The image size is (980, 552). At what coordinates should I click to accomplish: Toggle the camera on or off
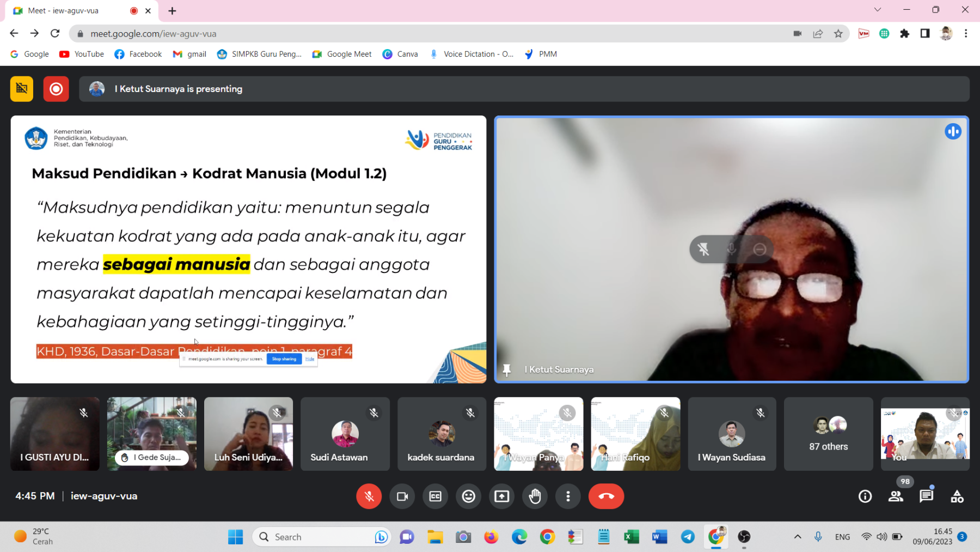tap(402, 496)
